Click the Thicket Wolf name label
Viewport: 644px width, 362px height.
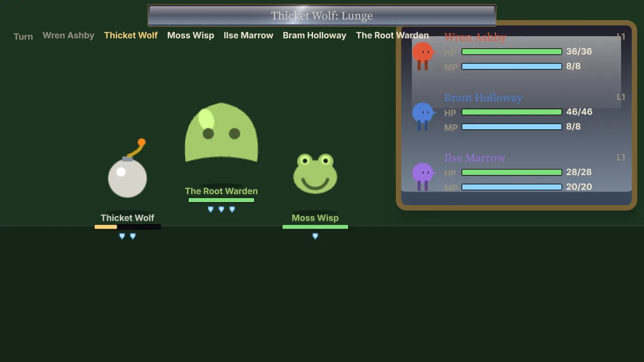pos(127,218)
